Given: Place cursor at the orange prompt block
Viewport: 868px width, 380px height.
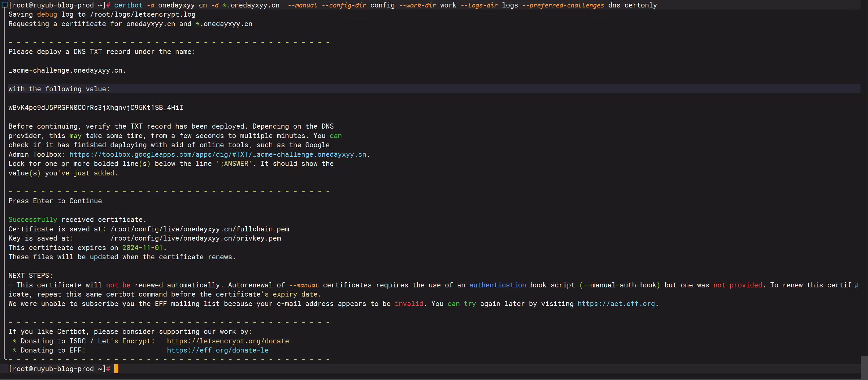Looking at the screenshot, I should (116, 369).
